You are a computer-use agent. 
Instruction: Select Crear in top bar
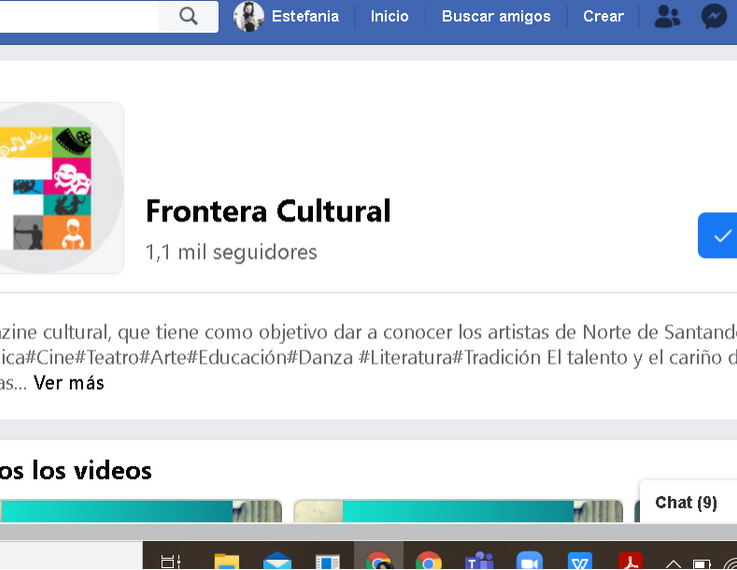[x=604, y=16]
